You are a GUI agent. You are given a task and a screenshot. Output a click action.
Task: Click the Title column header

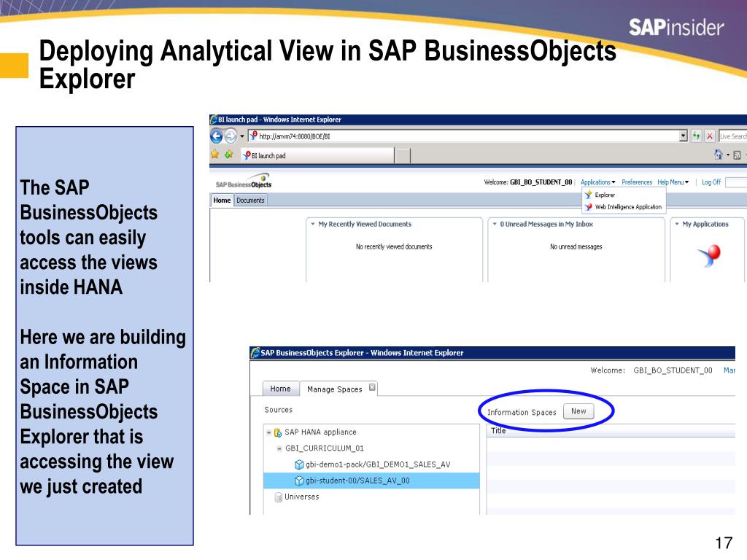[611, 430]
